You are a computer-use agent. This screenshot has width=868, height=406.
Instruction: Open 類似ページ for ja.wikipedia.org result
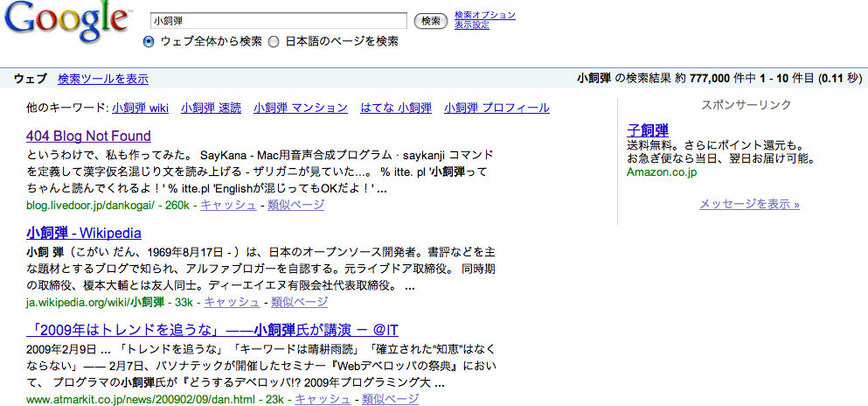(299, 302)
